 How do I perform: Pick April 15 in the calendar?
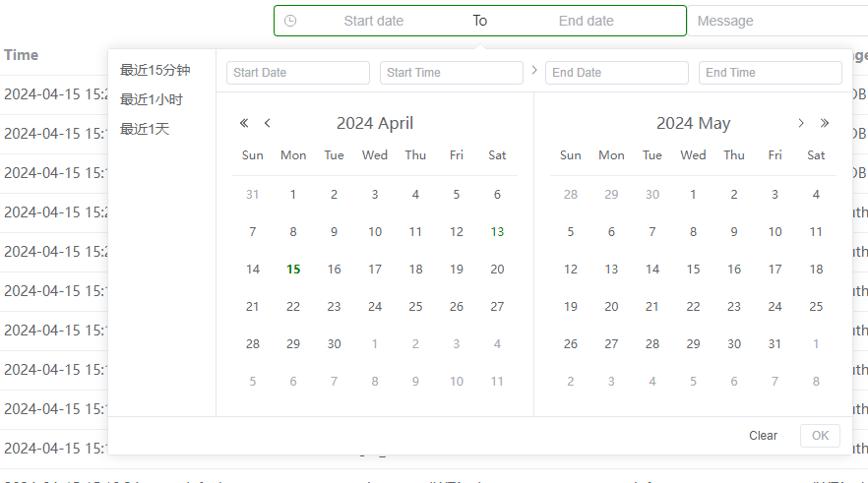point(293,270)
